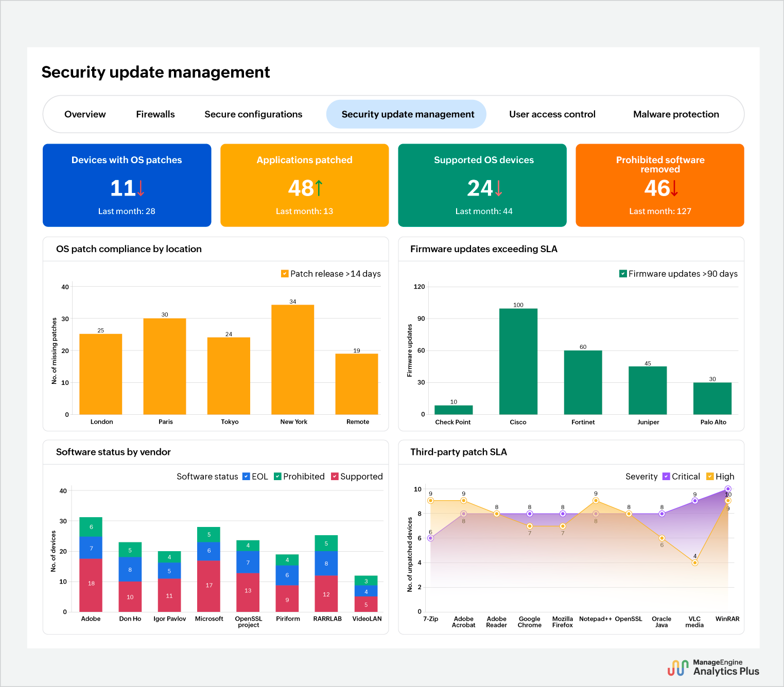Image resolution: width=784 pixels, height=687 pixels.
Task: Go to User access control tab
Action: pyautogui.click(x=552, y=114)
